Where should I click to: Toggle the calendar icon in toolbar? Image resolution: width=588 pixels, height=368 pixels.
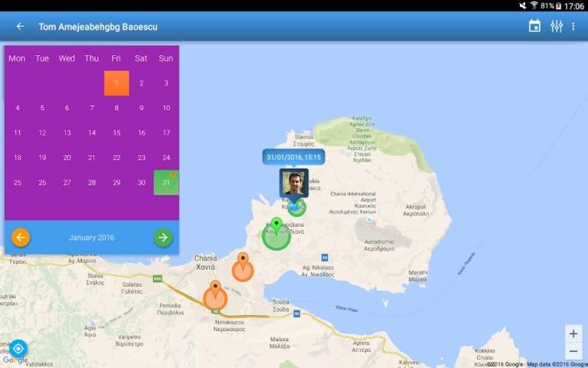[x=534, y=26]
